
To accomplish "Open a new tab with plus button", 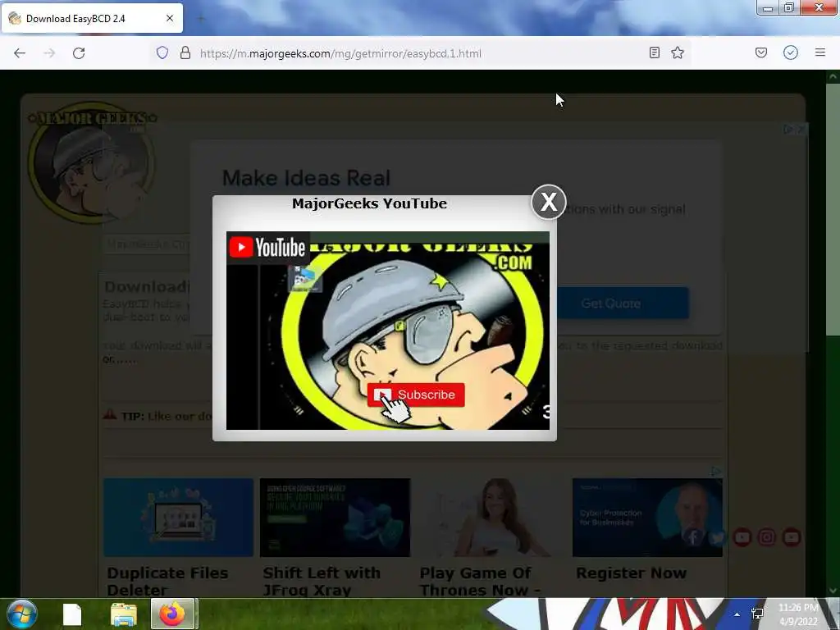I will click(201, 19).
